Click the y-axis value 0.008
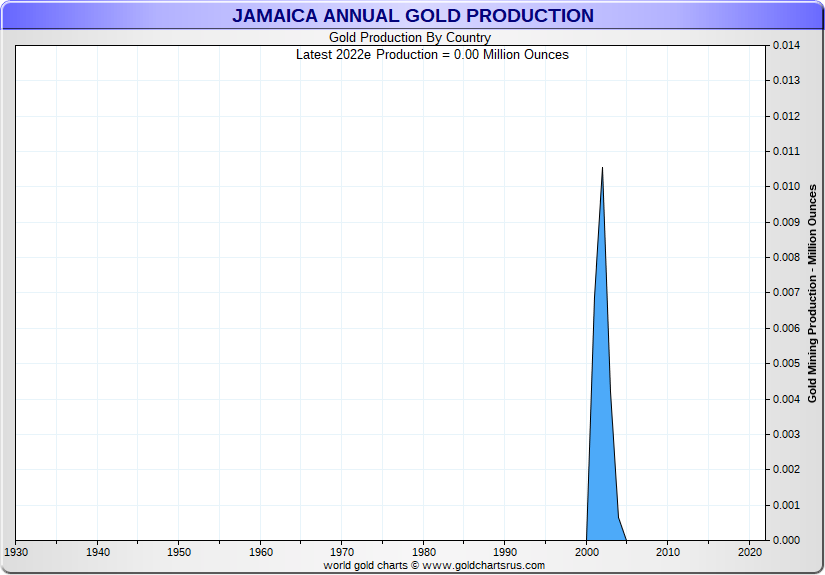Screen dimensions: 825x575 click(x=786, y=257)
